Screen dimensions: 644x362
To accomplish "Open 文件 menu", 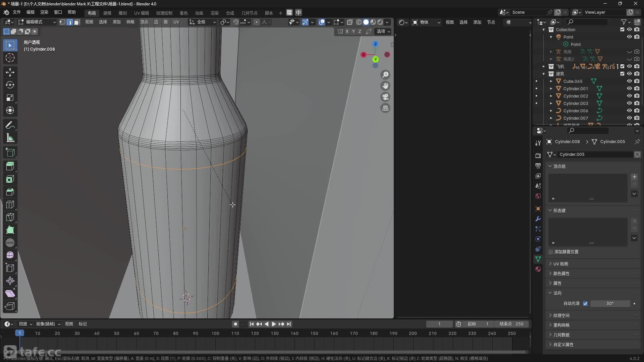I will (16, 12).
